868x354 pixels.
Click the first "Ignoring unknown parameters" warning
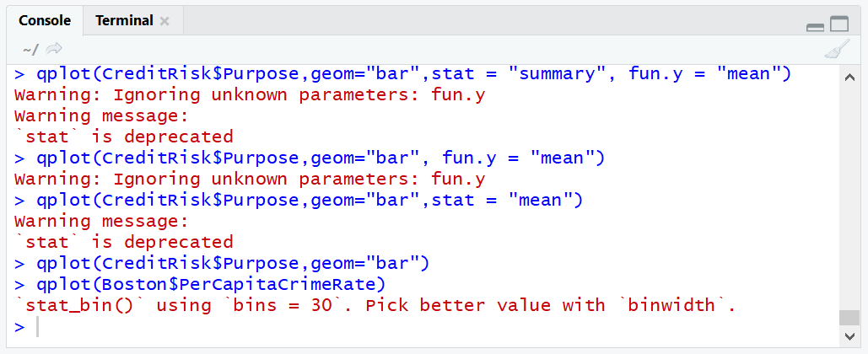[x=250, y=94]
